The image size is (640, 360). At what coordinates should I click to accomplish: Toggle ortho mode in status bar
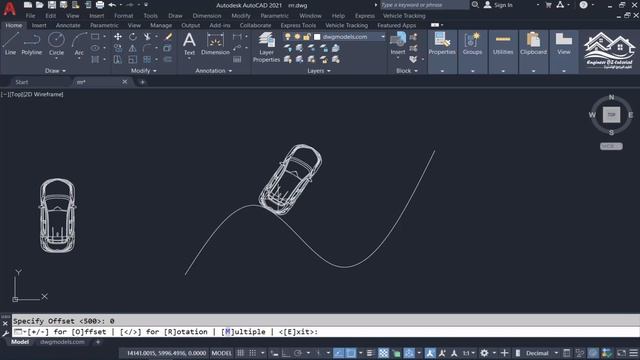(286, 353)
